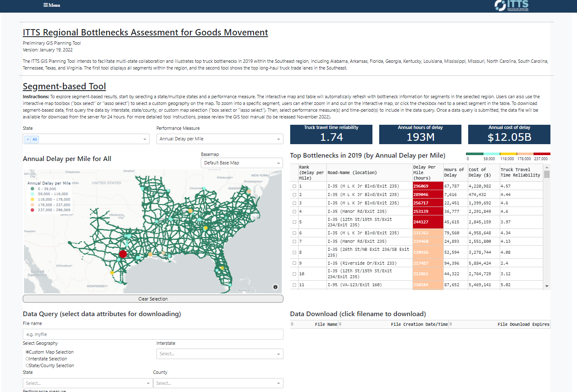Check the checkbox for rank 6 row
Viewport: 577px width, 392px height.
point(294,233)
